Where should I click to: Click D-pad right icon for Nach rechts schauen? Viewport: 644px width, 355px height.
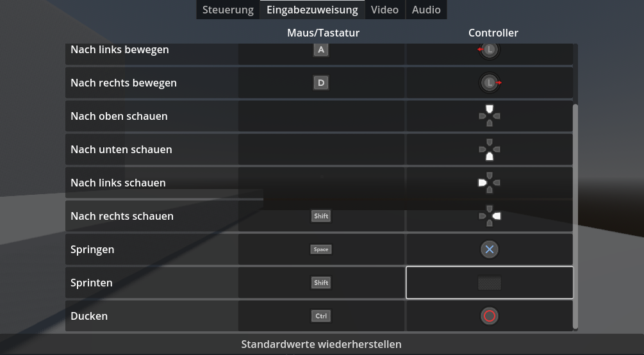490,216
